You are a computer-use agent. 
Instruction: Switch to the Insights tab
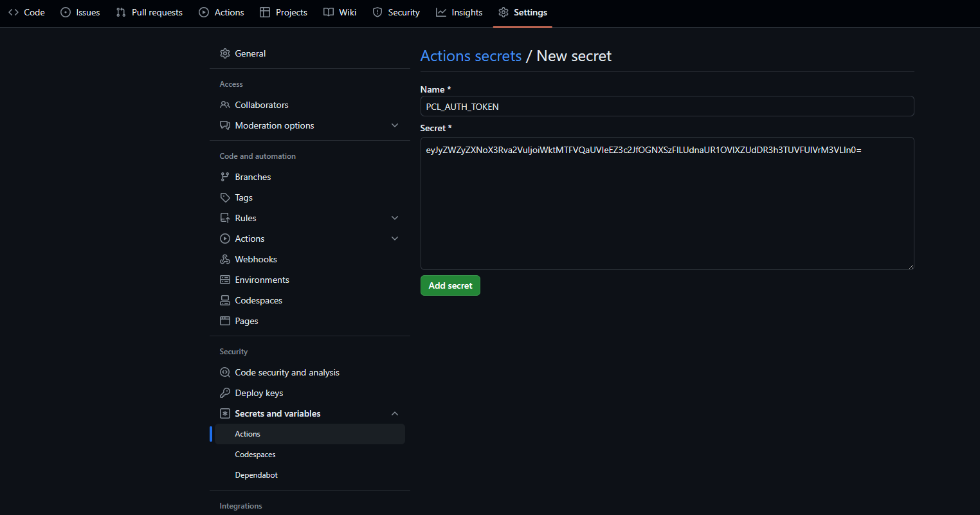(x=459, y=12)
